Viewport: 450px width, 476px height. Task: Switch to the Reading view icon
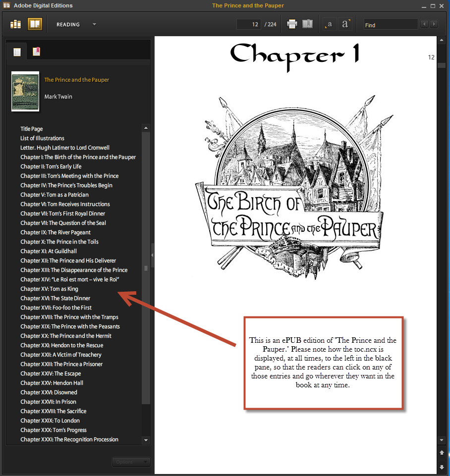click(x=35, y=24)
